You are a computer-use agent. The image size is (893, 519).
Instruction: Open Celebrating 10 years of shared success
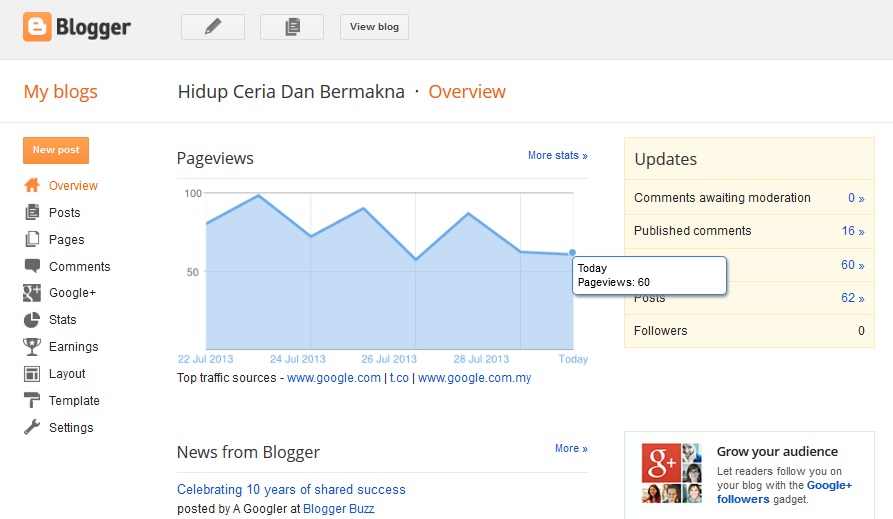coord(291,489)
